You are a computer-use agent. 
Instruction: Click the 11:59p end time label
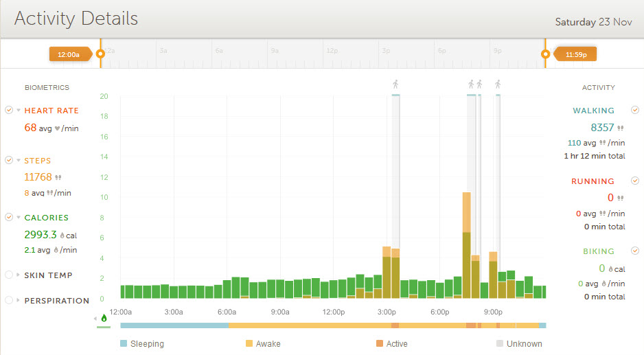click(x=575, y=54)
